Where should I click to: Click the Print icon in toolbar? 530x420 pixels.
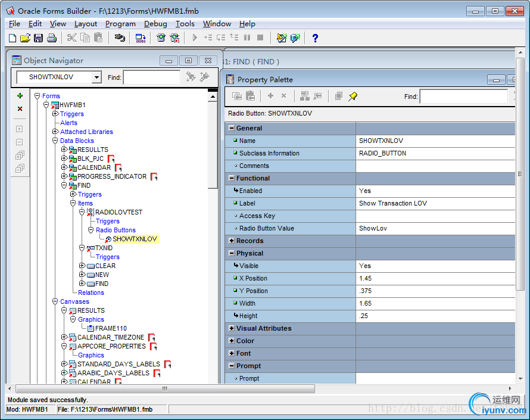click(x=51, y=38)
